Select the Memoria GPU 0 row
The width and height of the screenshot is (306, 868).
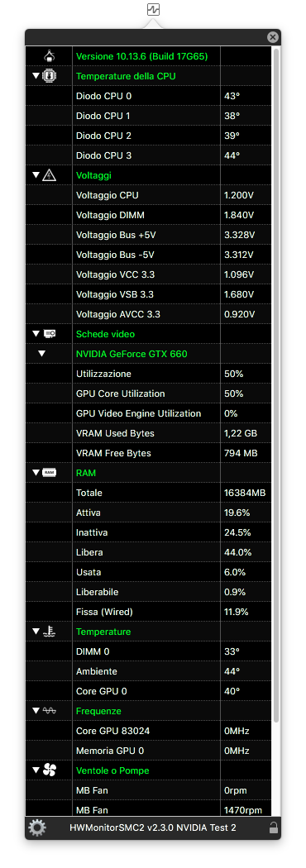point(149,751)
